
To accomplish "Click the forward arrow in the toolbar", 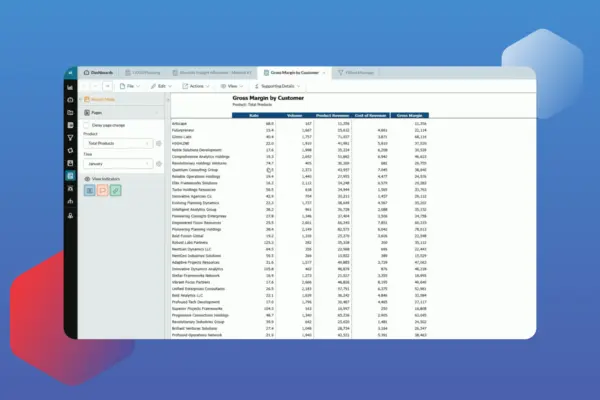I will point(96,86).
